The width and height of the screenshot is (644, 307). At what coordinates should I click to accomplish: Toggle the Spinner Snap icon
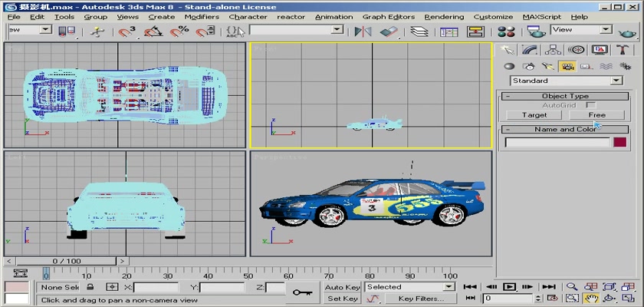(205, 31)
